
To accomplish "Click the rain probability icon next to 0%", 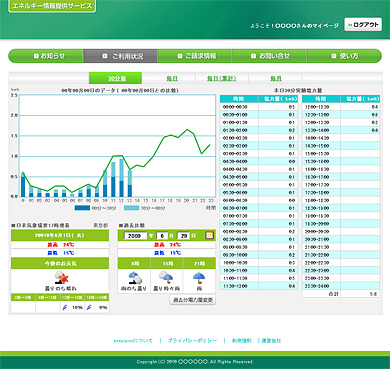I will click(89, 307).
